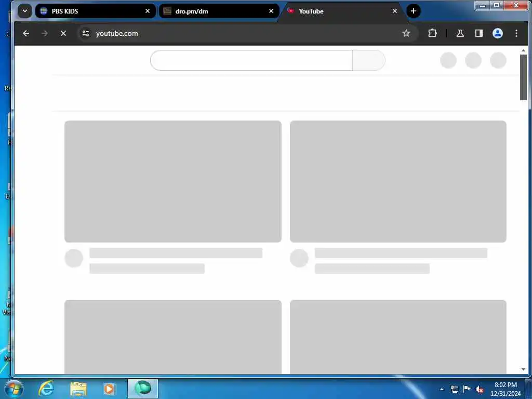
Task: View site information icon in address bar
Action: click(x=86, y=33)
